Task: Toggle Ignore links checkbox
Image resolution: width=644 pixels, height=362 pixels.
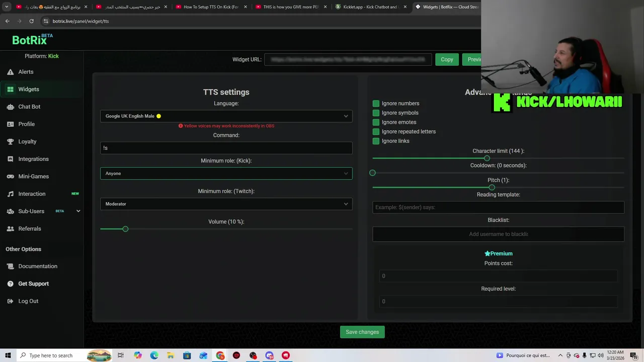Action: point(376,141)
